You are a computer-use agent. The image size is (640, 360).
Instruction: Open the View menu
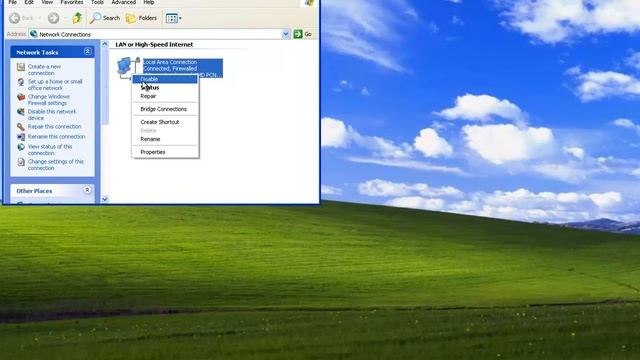coord(47,2)
